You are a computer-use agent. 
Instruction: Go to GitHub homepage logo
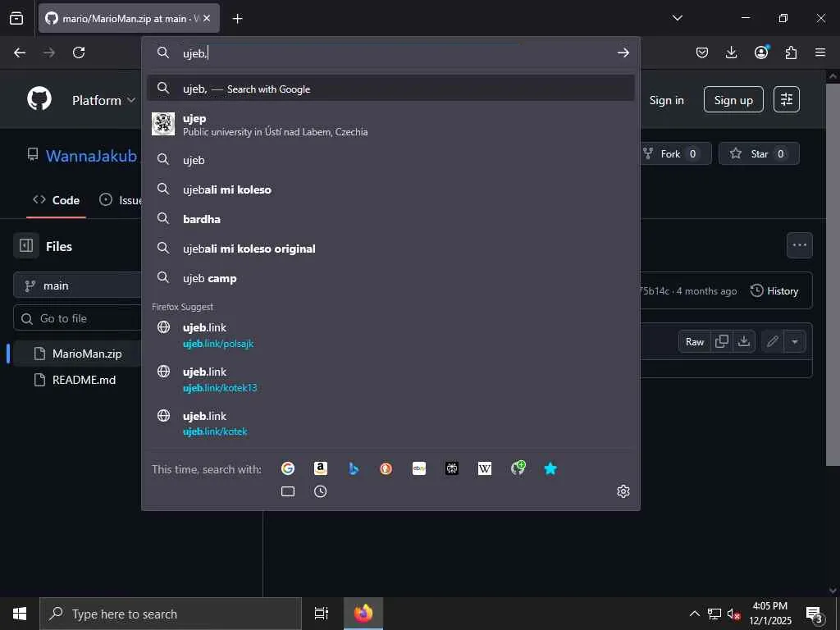(x=39, y=99)
